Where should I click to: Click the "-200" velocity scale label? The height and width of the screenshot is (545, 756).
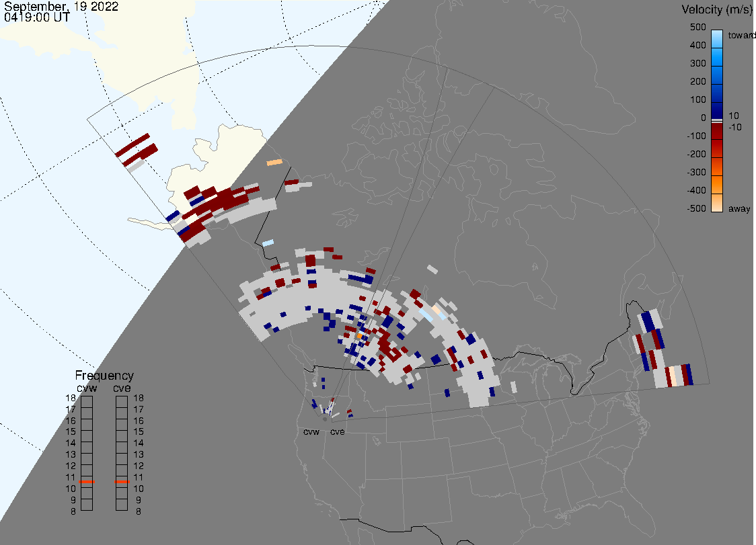pyautogui.click(x=696, y=154)
